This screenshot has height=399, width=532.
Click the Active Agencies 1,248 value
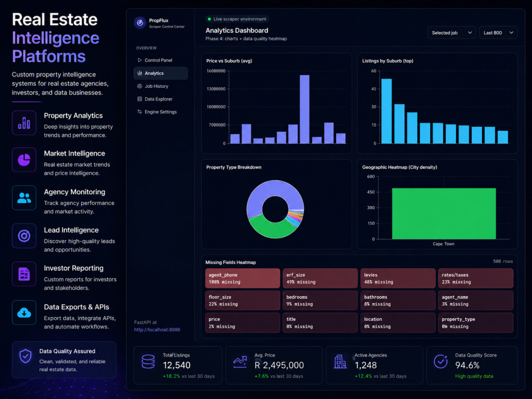coord(365,365)
